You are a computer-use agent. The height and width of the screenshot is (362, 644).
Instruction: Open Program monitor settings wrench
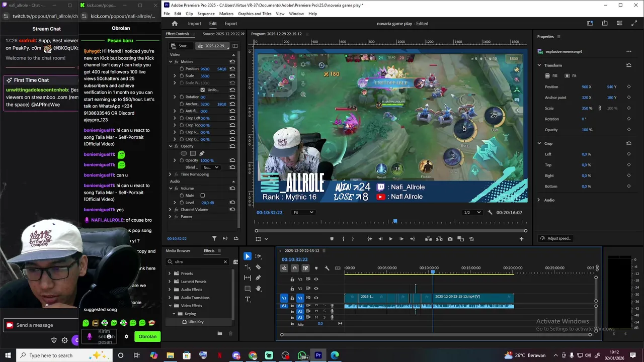pyautogui.click(x=491, y=213)
